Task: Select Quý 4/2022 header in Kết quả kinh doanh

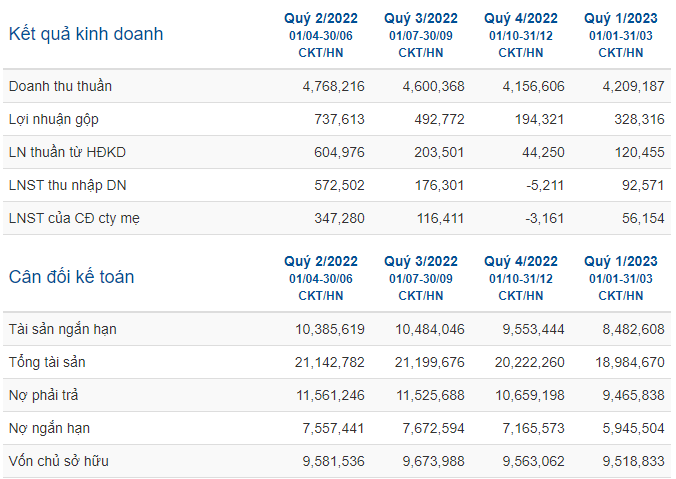Action: click(521, 18)
